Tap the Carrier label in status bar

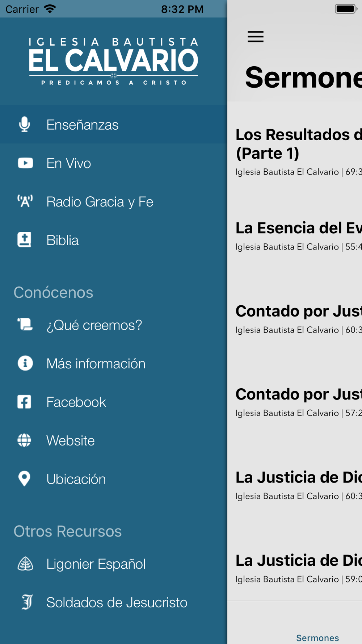coord(22,9)
